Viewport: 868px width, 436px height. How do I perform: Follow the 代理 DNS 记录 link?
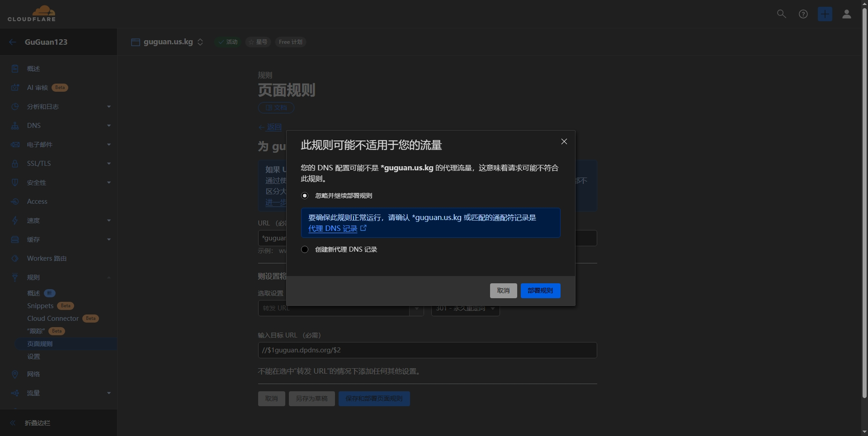(x=333, y=229)
